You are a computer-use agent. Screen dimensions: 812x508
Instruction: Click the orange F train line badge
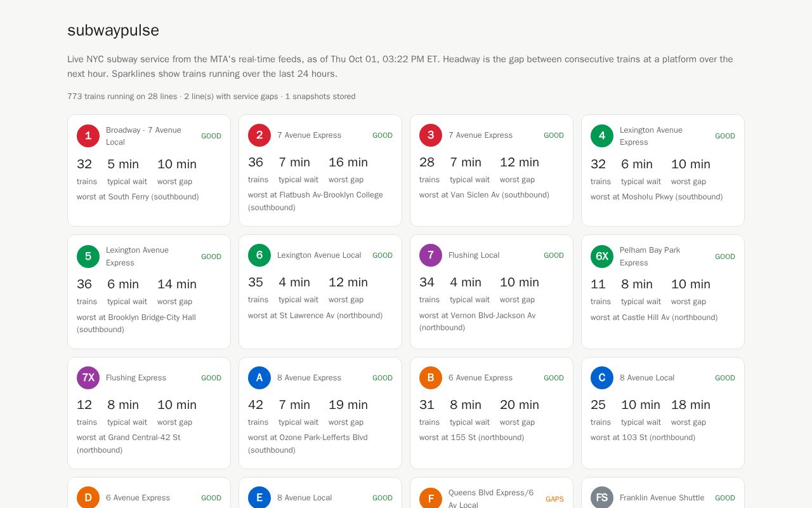431,499
